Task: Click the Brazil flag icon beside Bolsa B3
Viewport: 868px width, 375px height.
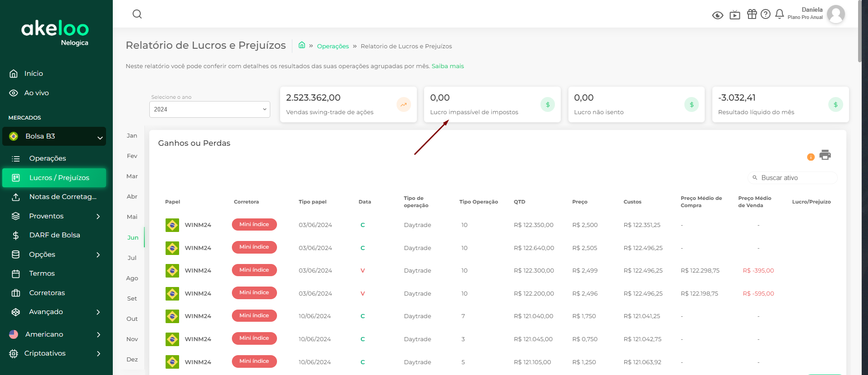Action: 14,136
